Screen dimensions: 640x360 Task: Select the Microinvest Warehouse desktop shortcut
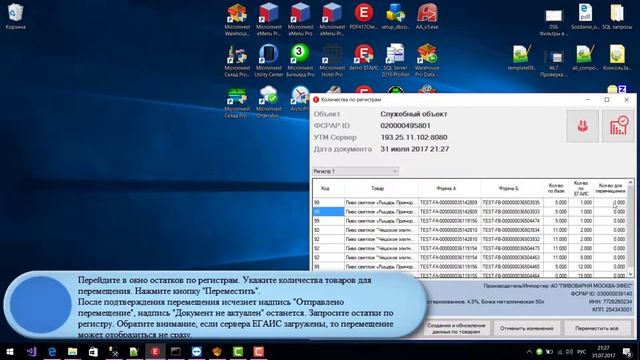[x=237, y=19]
